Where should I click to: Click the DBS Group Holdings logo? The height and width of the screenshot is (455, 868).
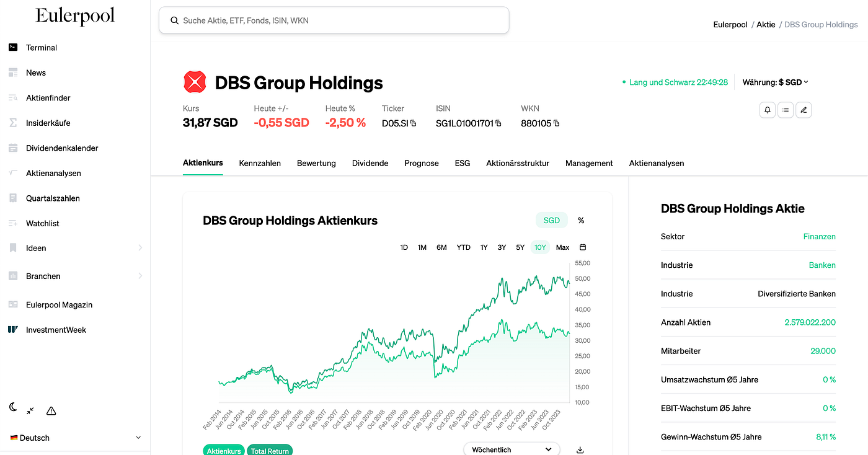point(195,82)
